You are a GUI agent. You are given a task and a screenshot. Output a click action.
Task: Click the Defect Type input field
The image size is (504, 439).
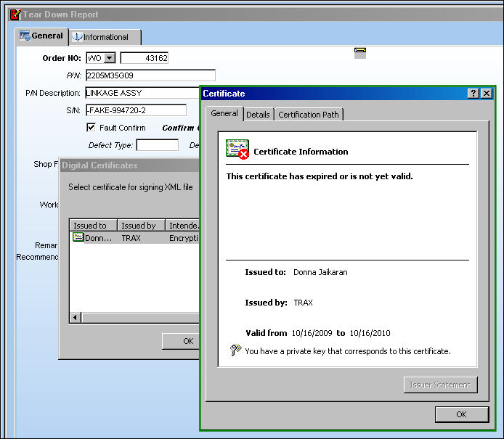click(x=157, y=145)
